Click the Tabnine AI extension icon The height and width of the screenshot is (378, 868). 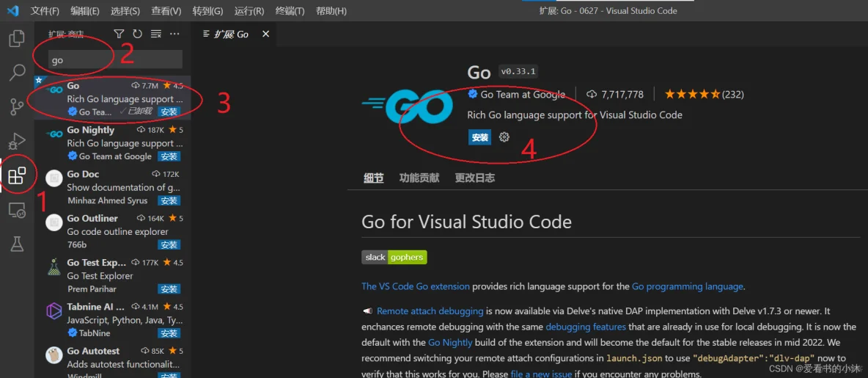pos(54,311)
